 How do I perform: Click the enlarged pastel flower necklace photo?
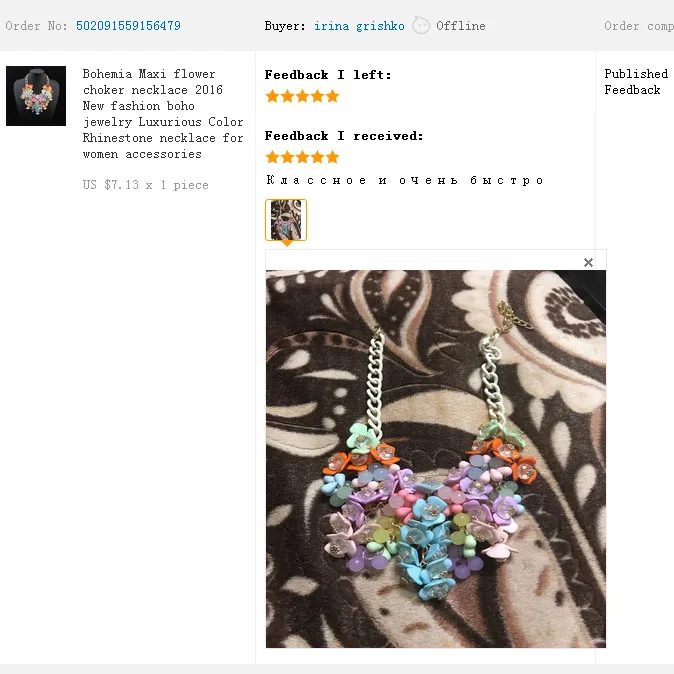coord(436,459)
